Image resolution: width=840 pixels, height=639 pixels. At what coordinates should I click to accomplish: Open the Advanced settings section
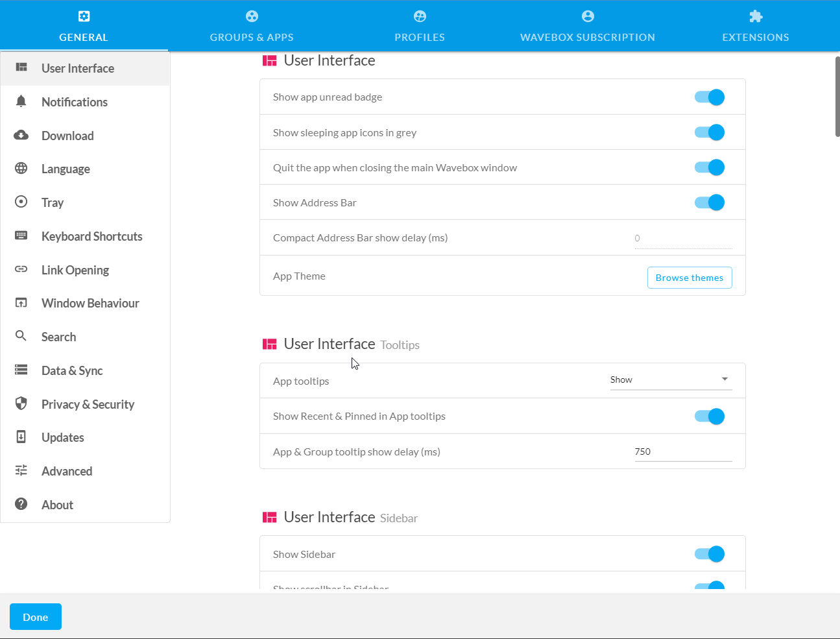point(85,471)
